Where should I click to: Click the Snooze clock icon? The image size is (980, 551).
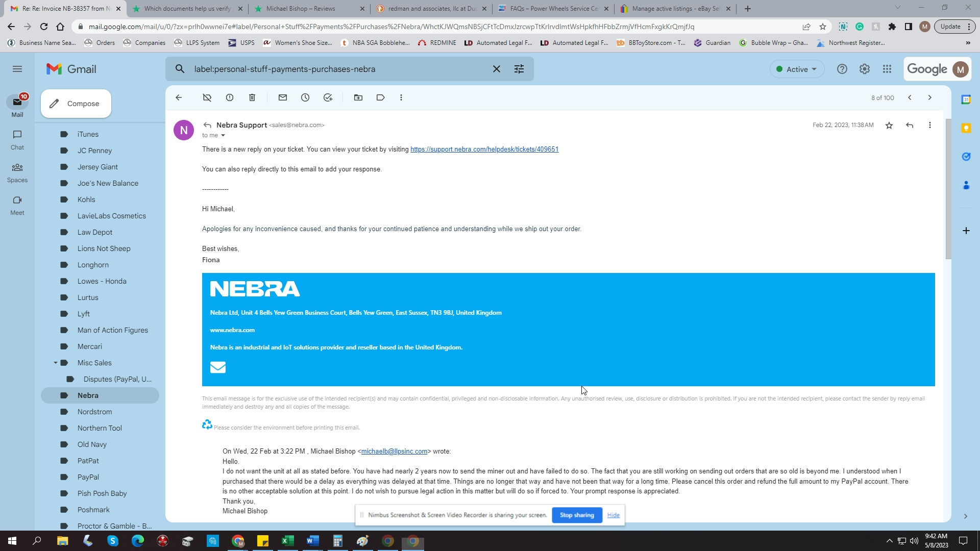click(305, 97)
